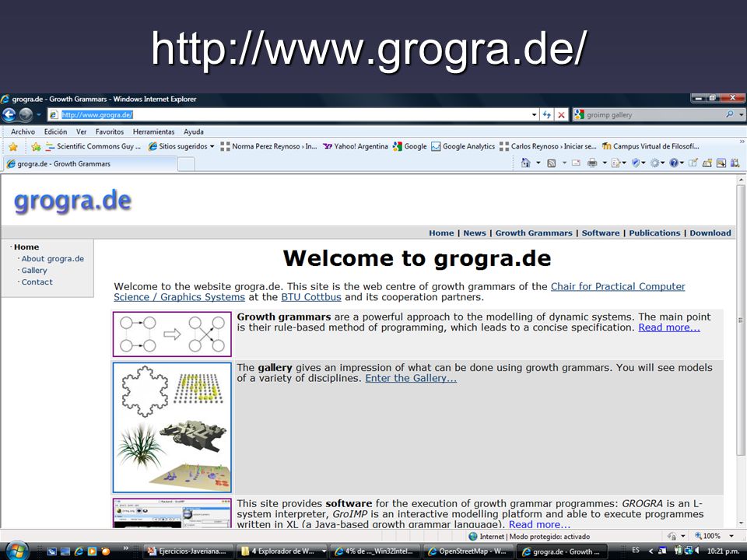
Task: Click the News link in site navigation
Action: point(475,233)
